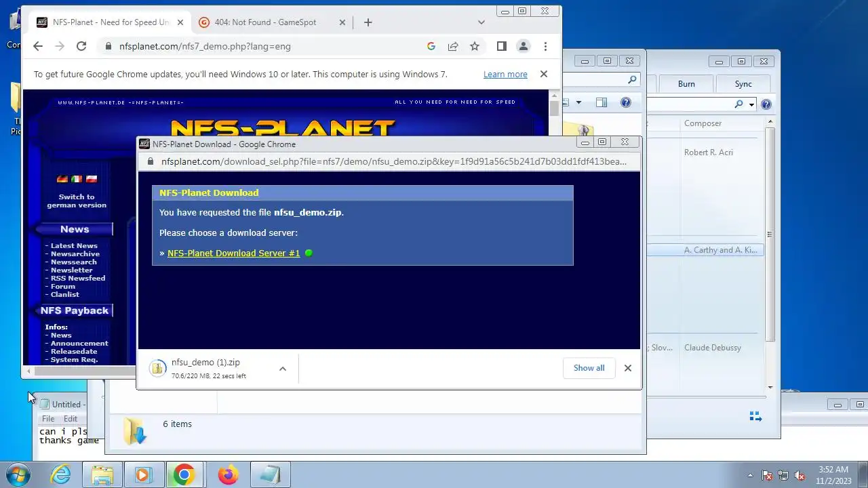Open the Announcement link under NFS Payback
868x488 pixels.
[x=79, y=343]
